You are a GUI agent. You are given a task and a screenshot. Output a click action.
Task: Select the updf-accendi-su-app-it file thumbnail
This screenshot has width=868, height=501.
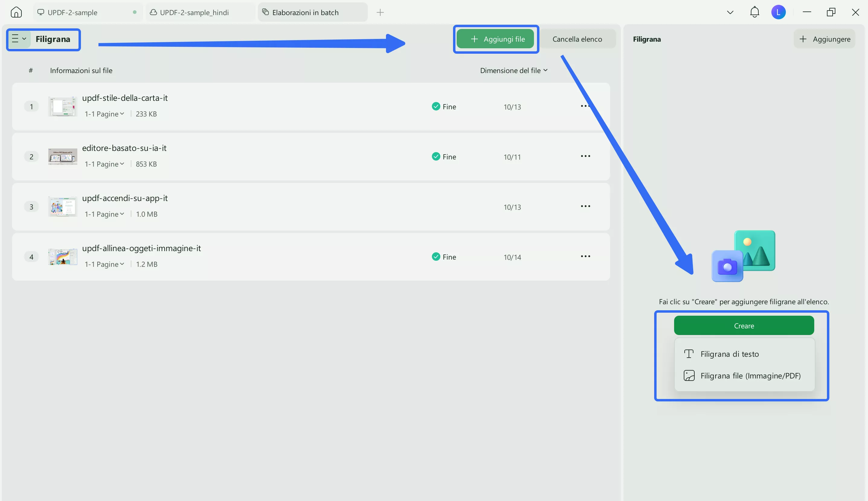63,206
